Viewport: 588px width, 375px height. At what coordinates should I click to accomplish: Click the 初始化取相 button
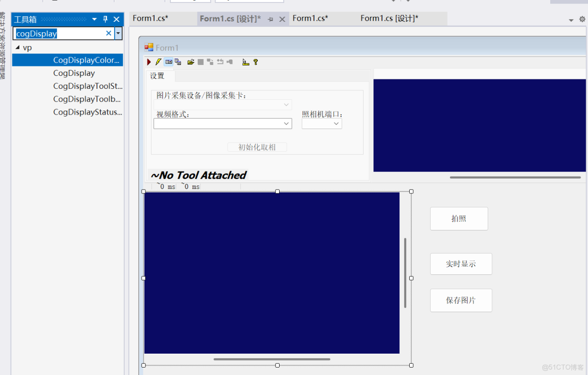point(257,147)
